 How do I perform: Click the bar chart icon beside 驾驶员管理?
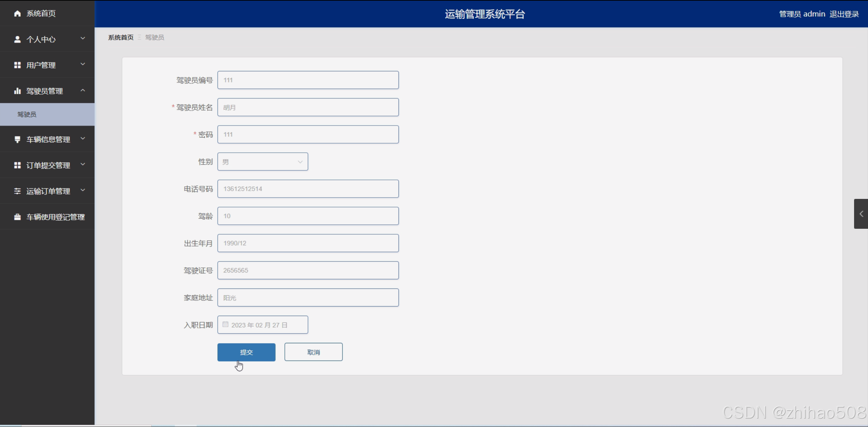[17, 91]
